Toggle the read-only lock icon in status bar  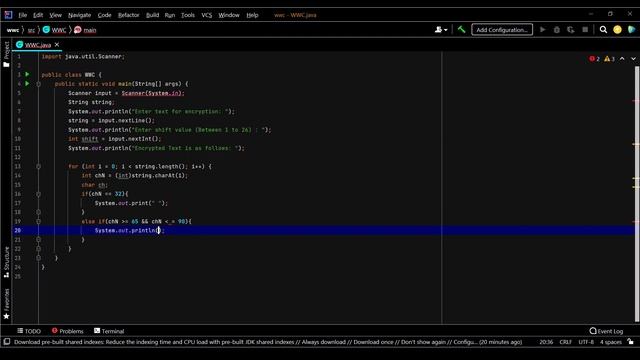[x=631, y=342]
